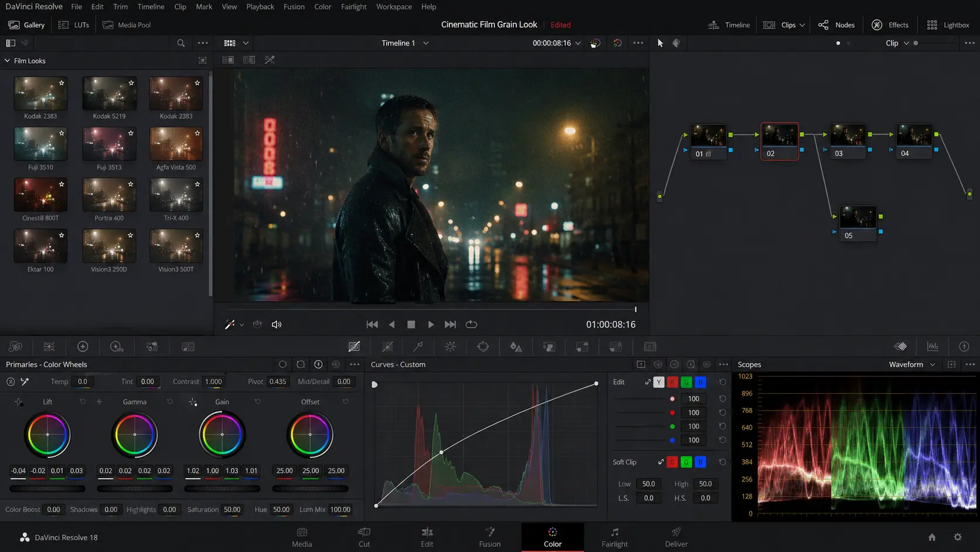Image resolution: width=980 pixels, height=552 pixels.
Task: Expand the Clips dropdown arrow
Action: click(802, 25)
